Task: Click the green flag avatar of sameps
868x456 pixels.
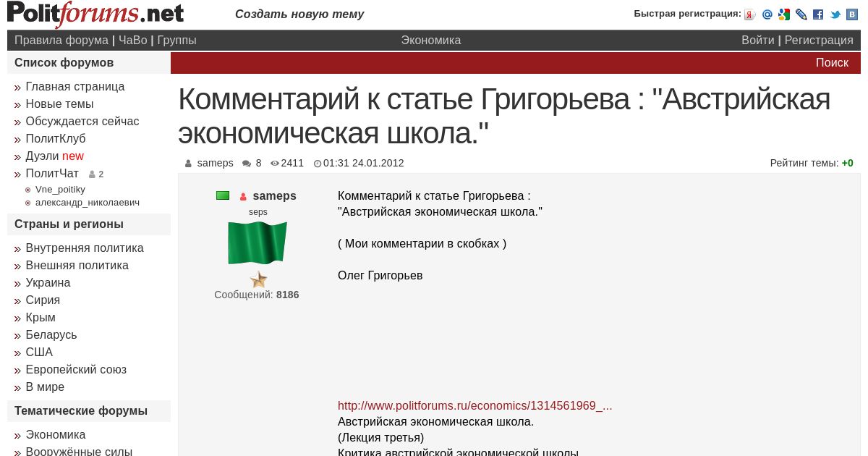Action: pos(258,243)
